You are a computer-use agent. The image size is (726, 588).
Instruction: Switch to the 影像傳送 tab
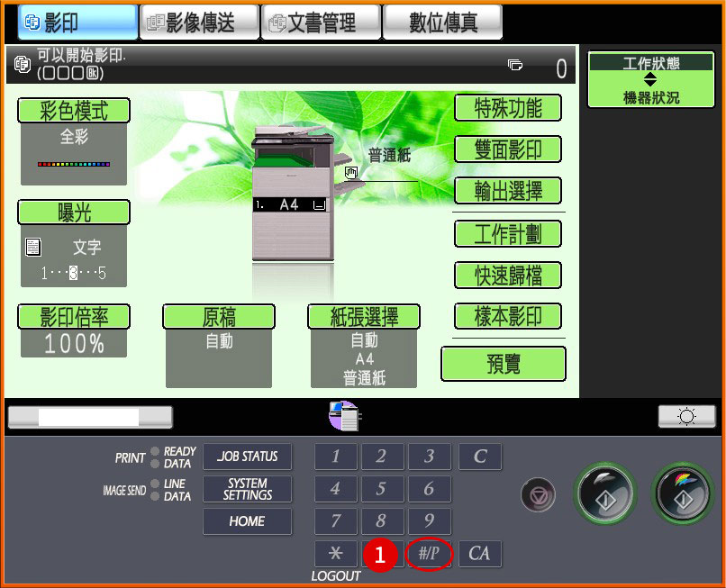point(199,22)
